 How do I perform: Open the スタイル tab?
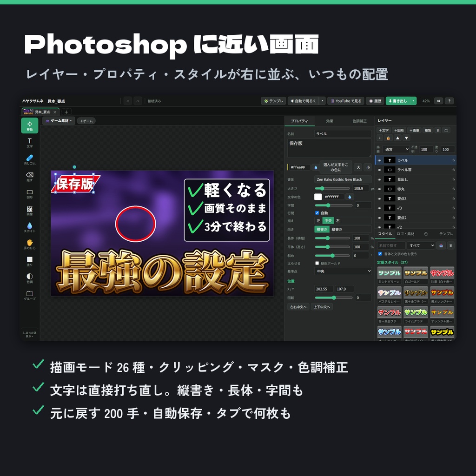(x=385, y=234)
